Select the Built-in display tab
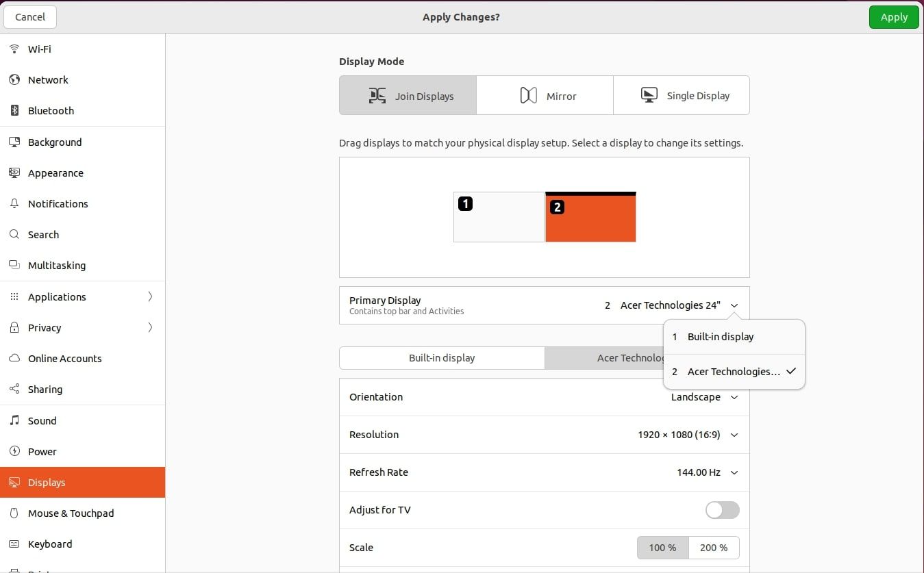 (442, 357)
